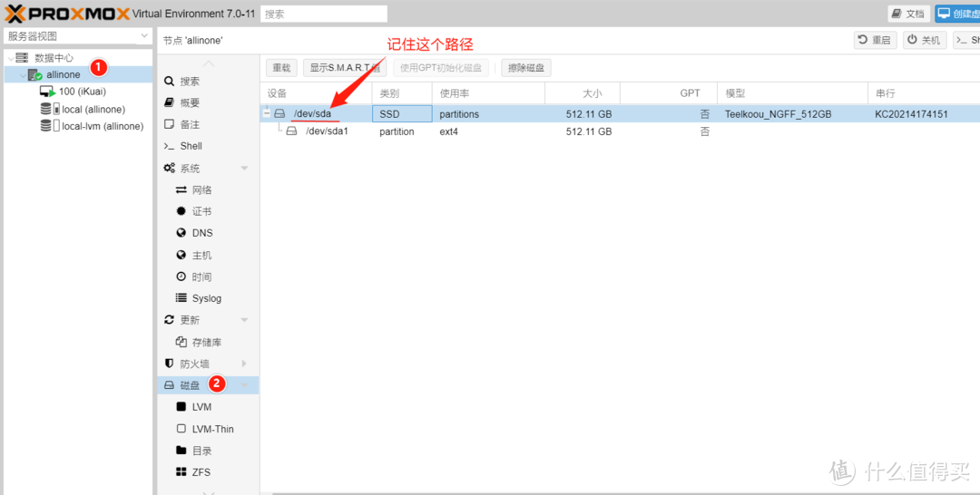This screenshot has height=495, width=980.
Task: Sort by the 大小 column header
Action: coord(583,93)
